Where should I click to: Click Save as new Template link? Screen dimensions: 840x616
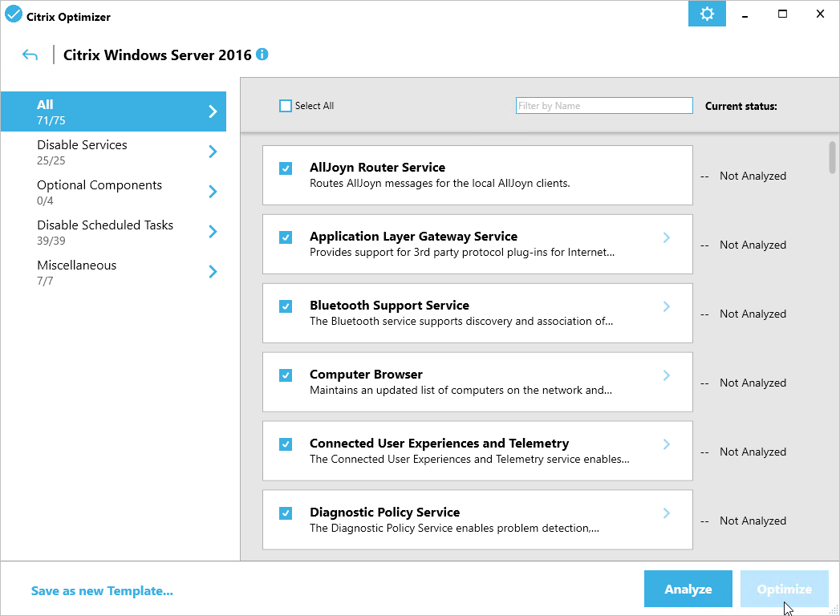click(x=102, y=591)
